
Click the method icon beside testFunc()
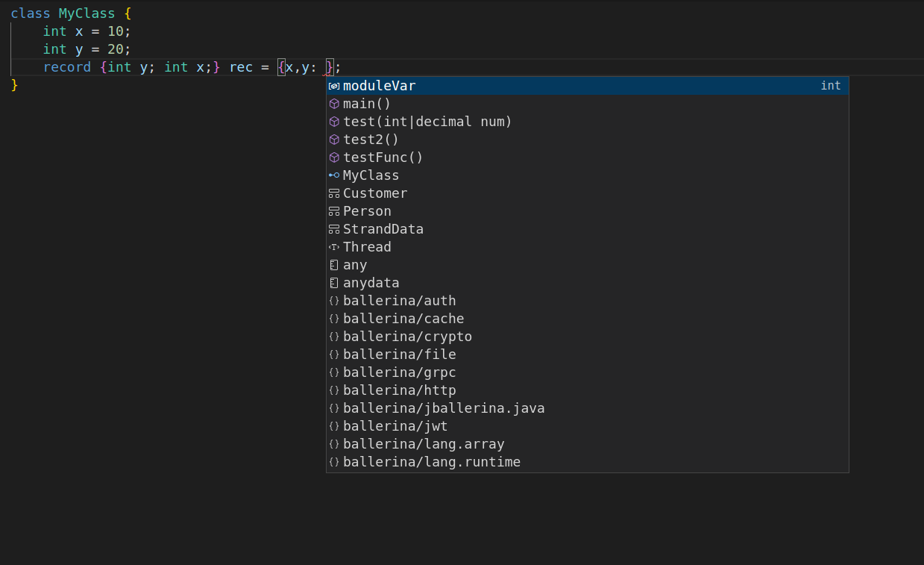(334, 157)
